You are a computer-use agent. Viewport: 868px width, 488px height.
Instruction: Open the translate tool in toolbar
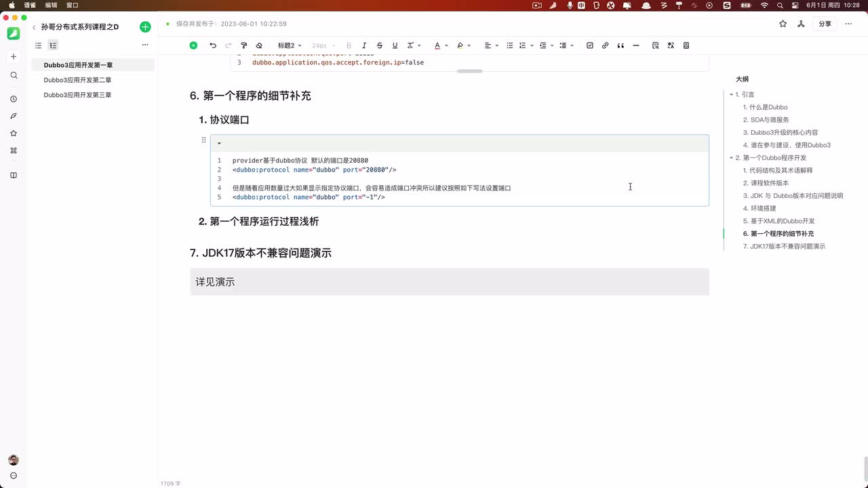671,45
